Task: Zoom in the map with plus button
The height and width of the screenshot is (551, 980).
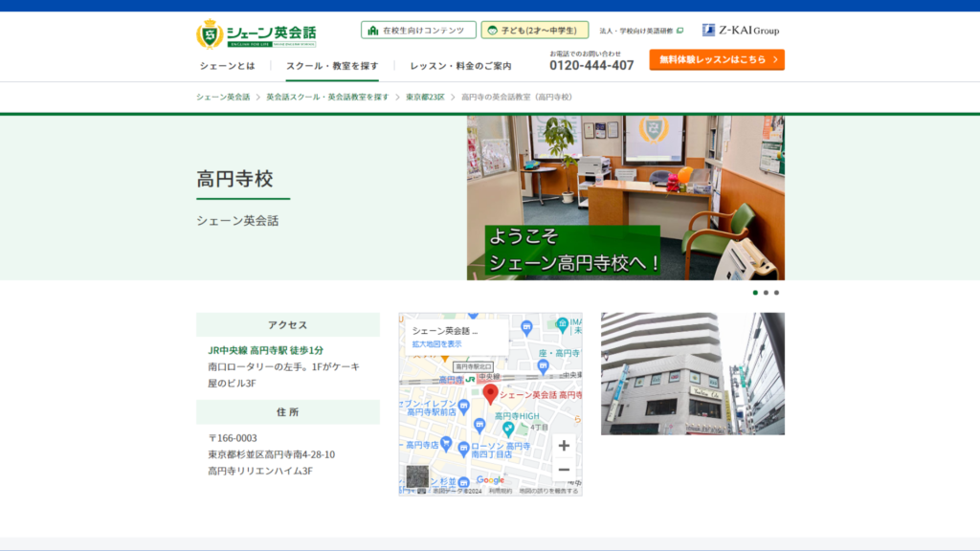Action: pyautogui.click(x=564, y=446)
